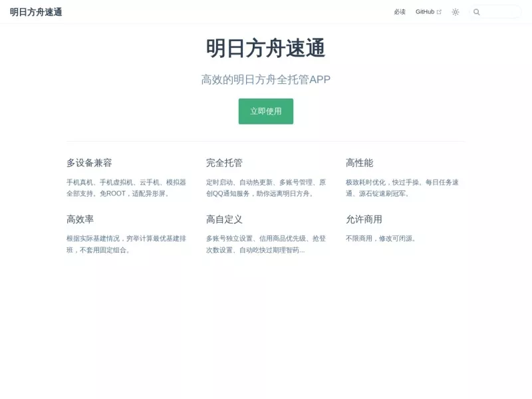Focus the search input field
Screen dimensions: 532x399
coord(495,12)
